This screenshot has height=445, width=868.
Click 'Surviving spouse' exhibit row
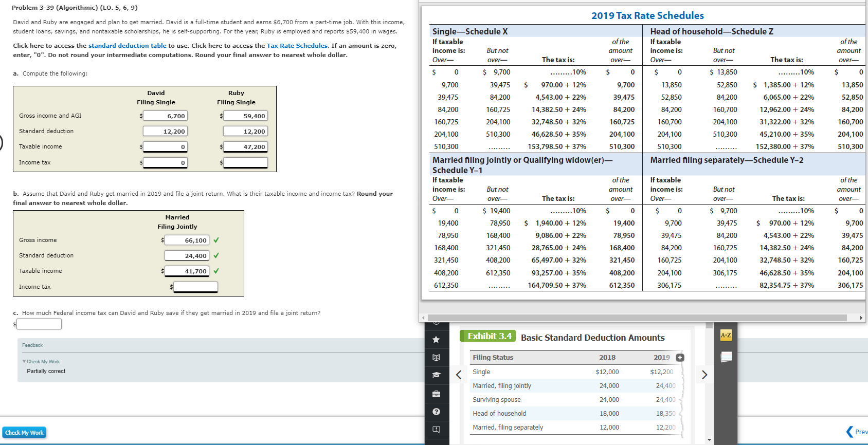tap(577, 400)
